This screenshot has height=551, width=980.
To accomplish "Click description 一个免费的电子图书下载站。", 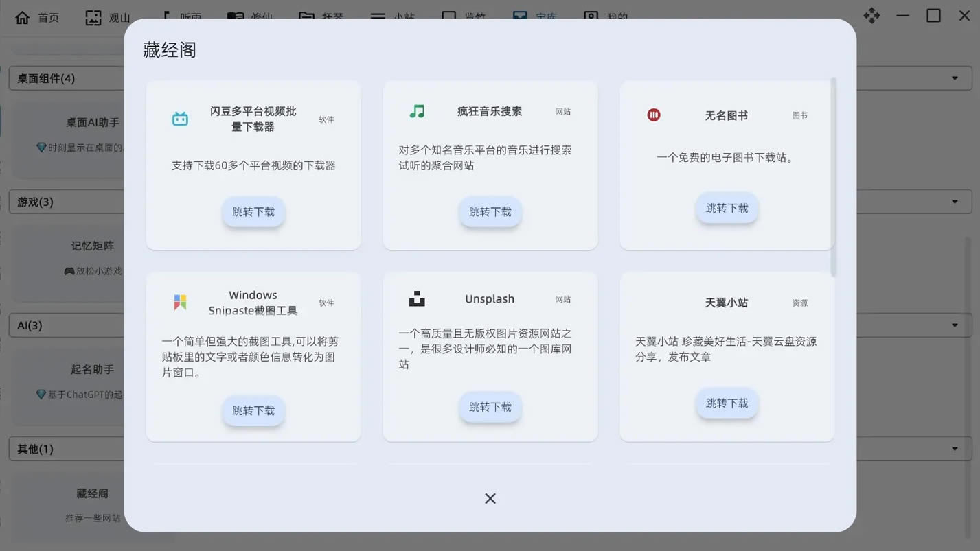I will point(727,158).
